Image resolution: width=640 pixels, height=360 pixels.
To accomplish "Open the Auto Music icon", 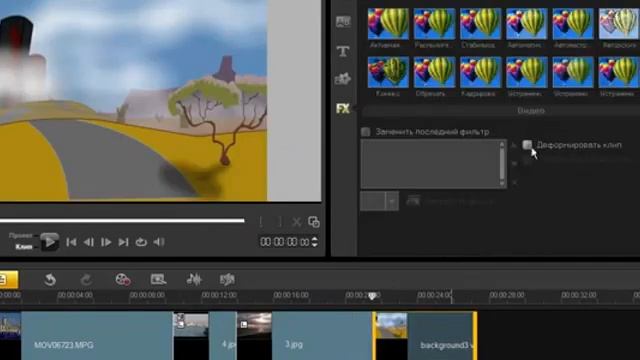I will [227, 280].
